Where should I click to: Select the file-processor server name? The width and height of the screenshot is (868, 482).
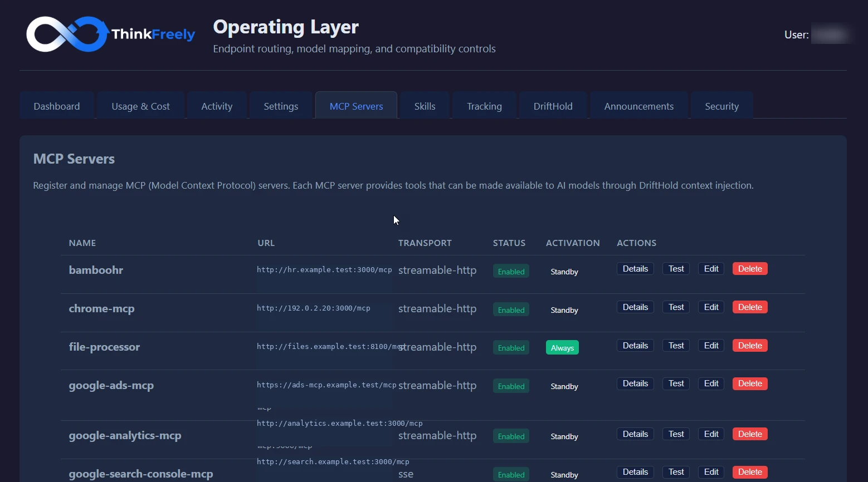[104, 347]
